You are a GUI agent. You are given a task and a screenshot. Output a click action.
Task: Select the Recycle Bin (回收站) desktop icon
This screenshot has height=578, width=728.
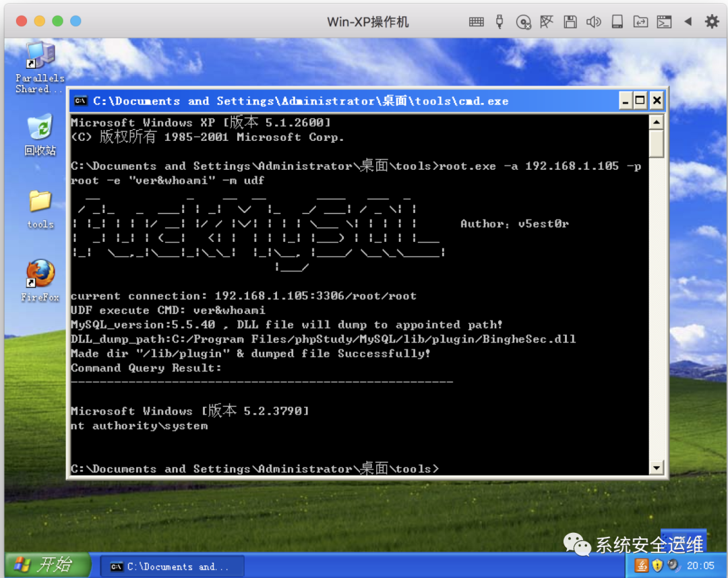[40, 135]
